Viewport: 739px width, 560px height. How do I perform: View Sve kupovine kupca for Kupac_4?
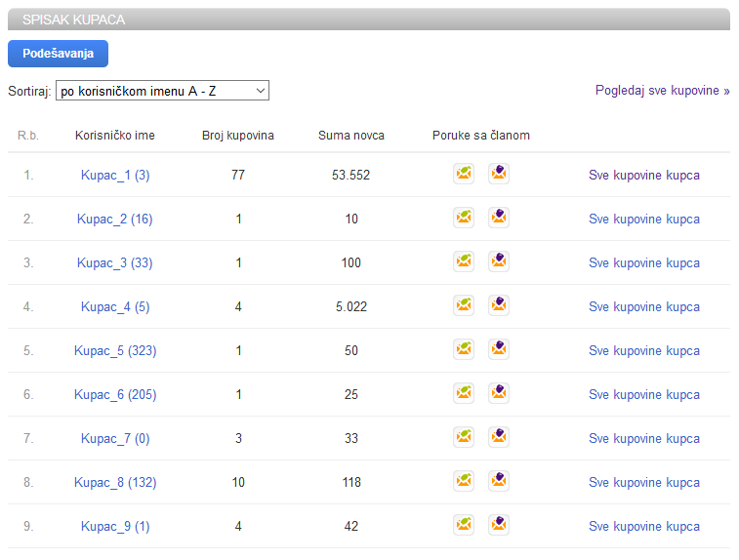point(643,307)
